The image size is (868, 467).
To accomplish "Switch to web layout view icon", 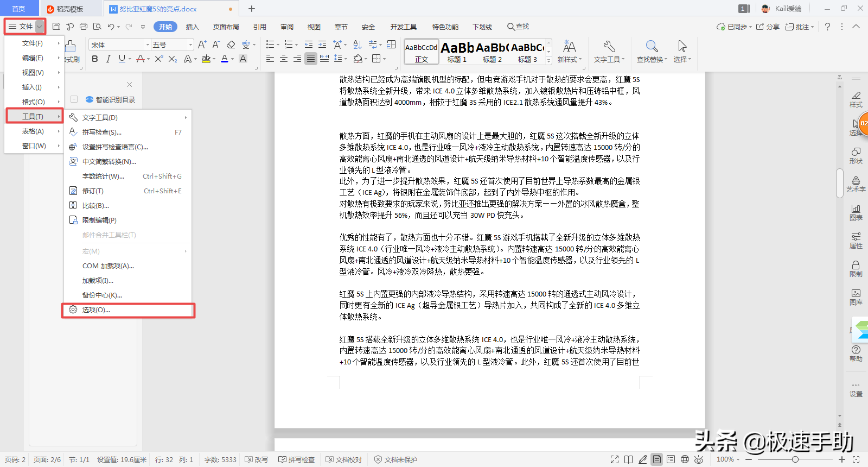I will (x=685, y=459).
